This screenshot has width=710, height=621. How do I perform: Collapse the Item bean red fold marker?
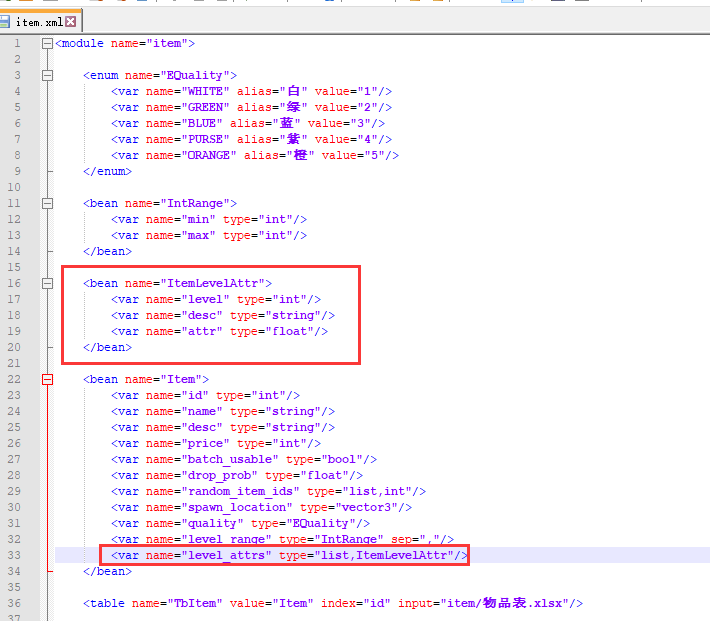(x=47, y=380)
